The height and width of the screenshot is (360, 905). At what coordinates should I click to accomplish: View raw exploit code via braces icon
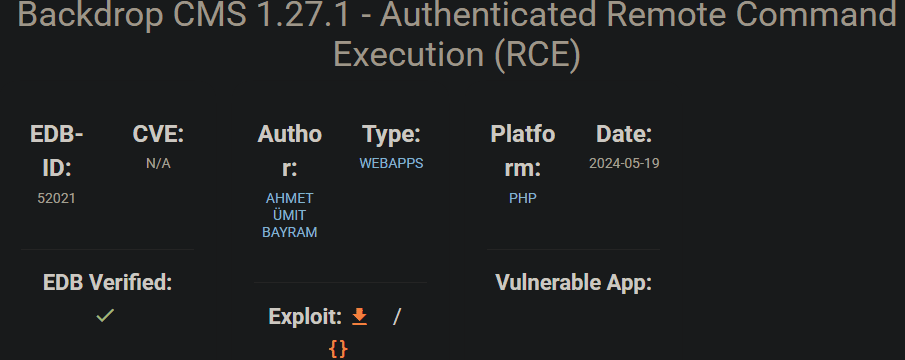(339, 348)
